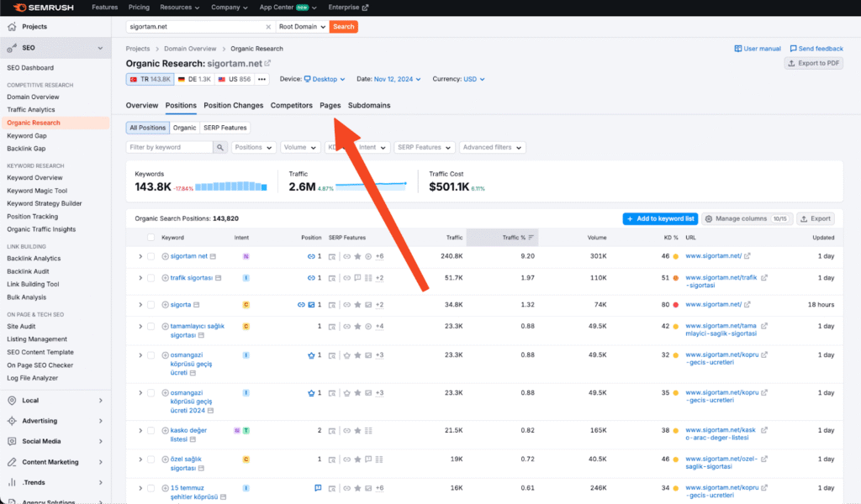Open the User manual
This screenshot has height=504, width=861.
[757, 49]
